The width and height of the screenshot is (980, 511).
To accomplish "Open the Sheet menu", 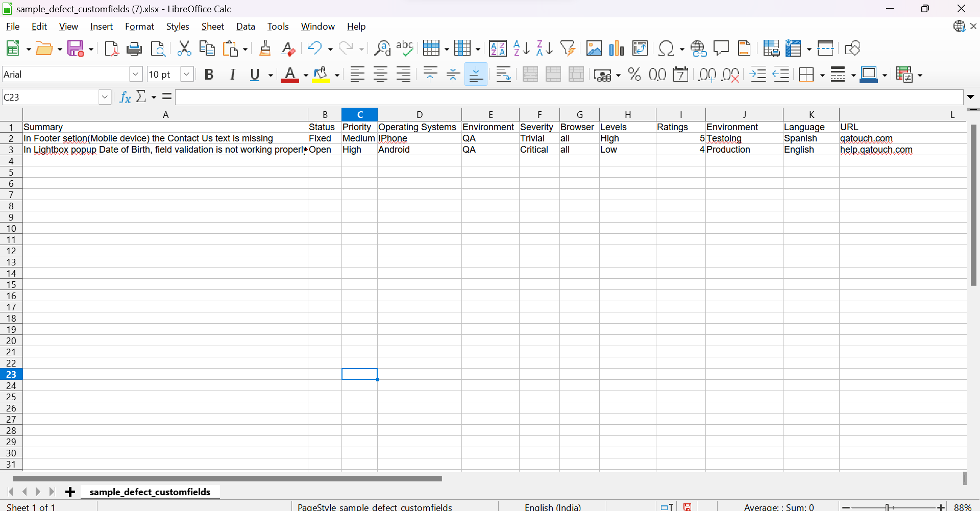I will pos(212,27).
